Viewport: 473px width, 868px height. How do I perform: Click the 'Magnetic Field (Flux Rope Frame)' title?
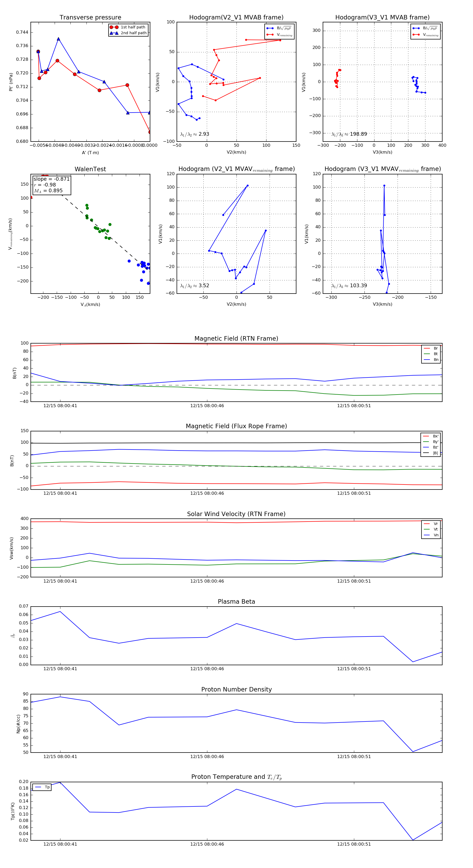(x=236, y=426)
